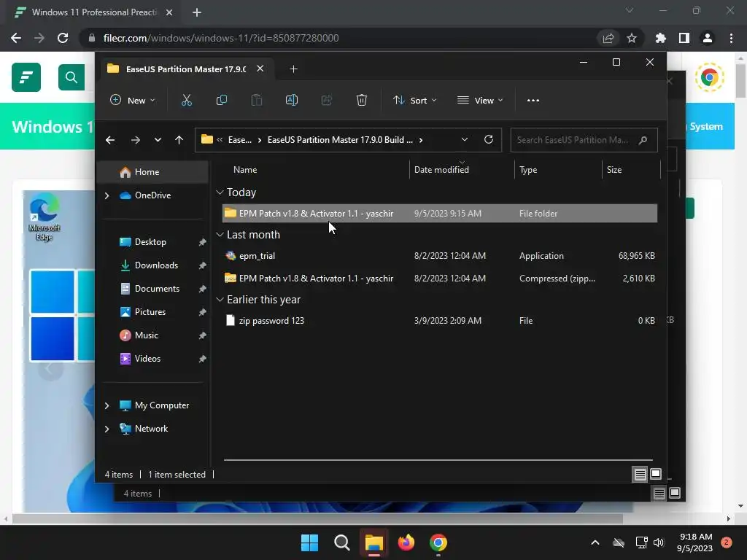Click the share page icon in address bar
This screenshot has height=560, width=747.
pyautogui.click(x=608, y=38)
